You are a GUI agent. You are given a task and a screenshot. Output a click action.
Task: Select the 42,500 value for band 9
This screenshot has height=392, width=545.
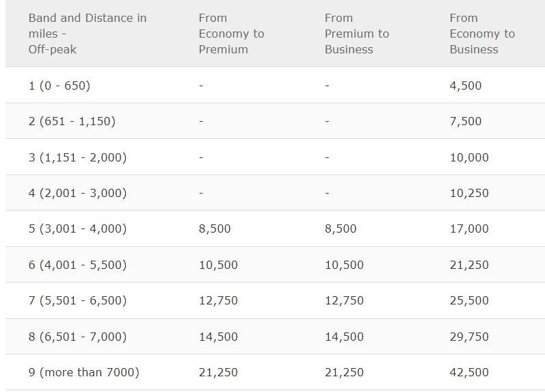tap(469, 373)
